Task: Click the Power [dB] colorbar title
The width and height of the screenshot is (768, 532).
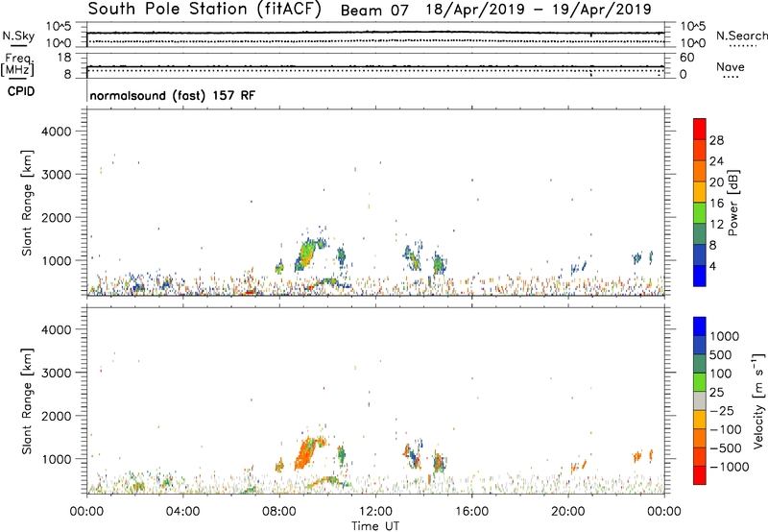Action: click(733, 203)
